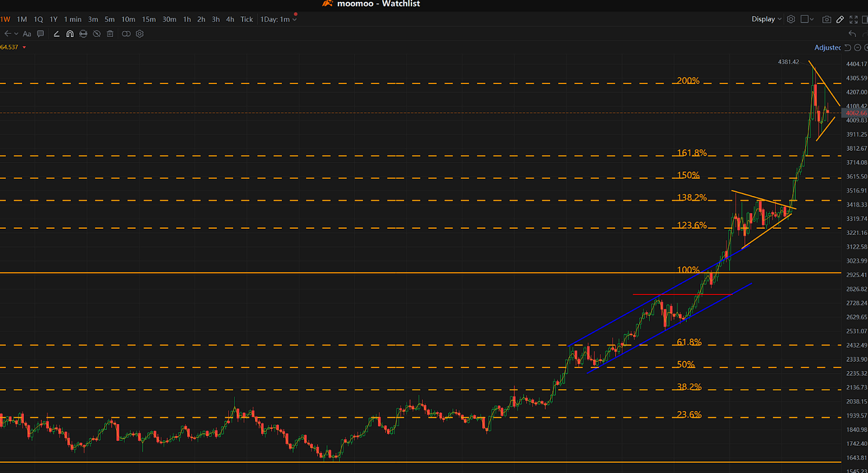
Task: Click the 4062.66 current price tag
Action: (854, 113)
